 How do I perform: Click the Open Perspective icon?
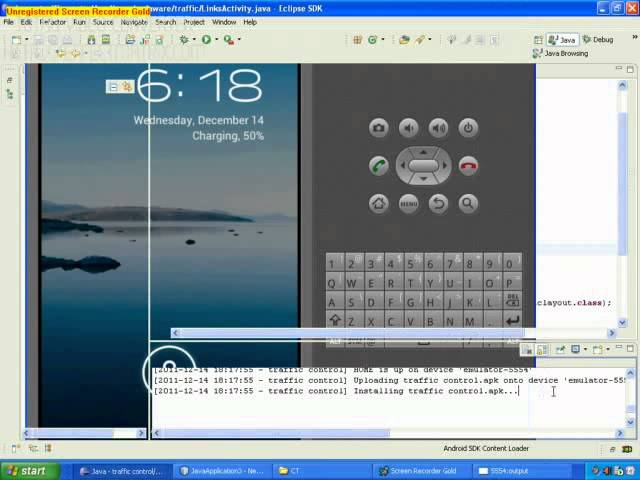(538, 40)
